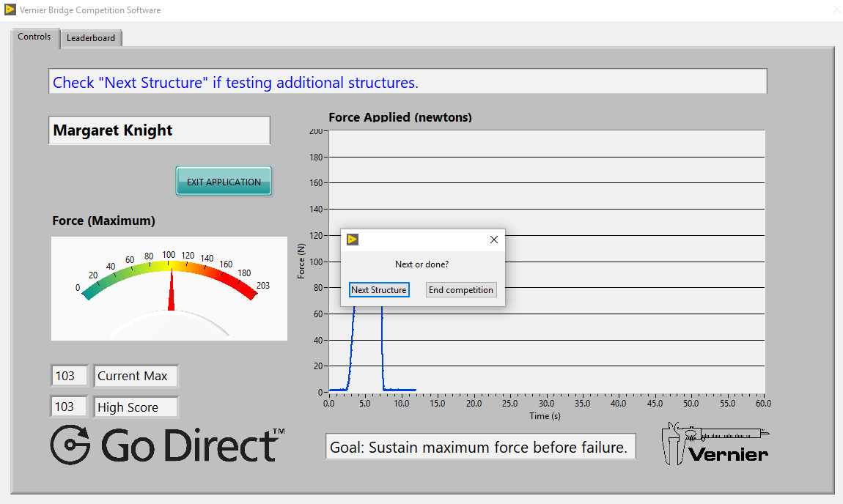Choose Next Structure in the dialog
This screenshot has width=843, height=504.
click(379, 289)
